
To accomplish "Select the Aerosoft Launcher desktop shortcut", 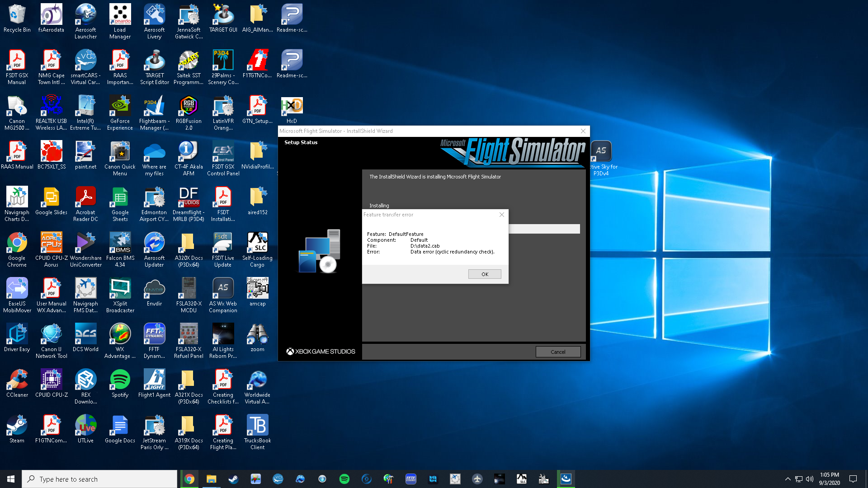I will [86, 21].
